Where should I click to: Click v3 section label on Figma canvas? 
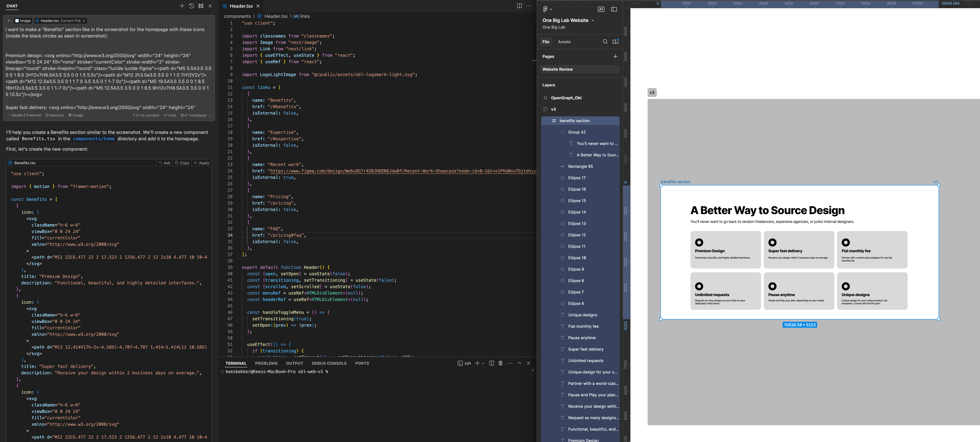(x=652, y=93)
